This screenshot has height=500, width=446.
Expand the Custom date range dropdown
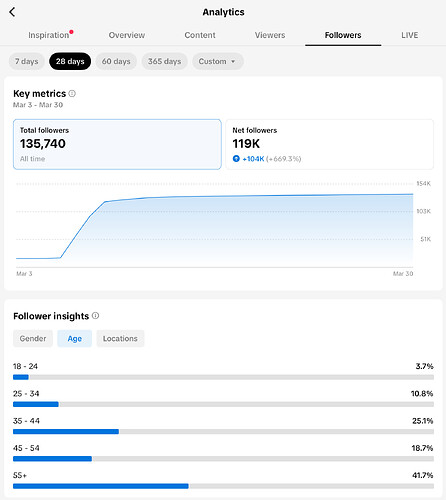click(x=218, y=61)
